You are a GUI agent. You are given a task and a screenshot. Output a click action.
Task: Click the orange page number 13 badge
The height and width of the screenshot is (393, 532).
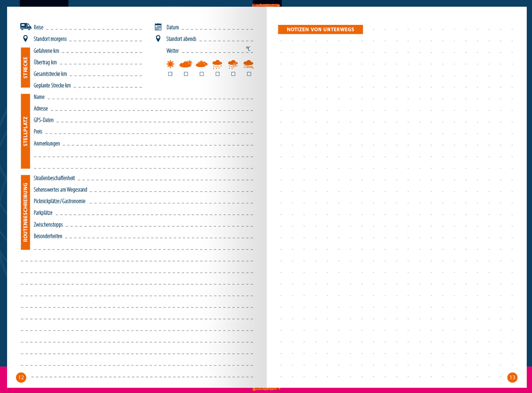click(x=512, y=377)
